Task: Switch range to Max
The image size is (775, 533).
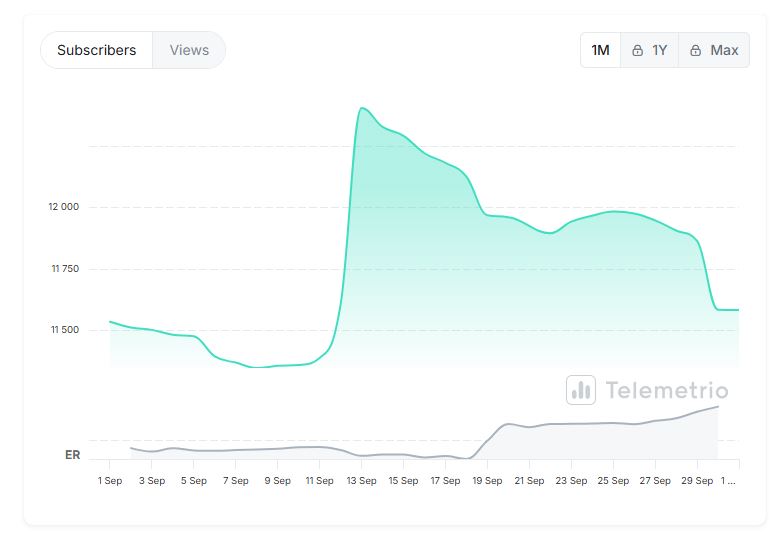Action: point(724,50)
